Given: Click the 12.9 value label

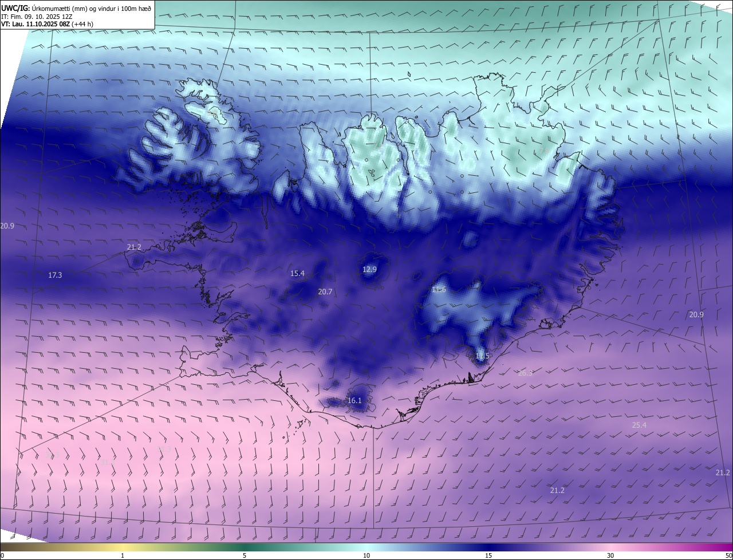Looking at the screenshot, I should click(370, 270).
